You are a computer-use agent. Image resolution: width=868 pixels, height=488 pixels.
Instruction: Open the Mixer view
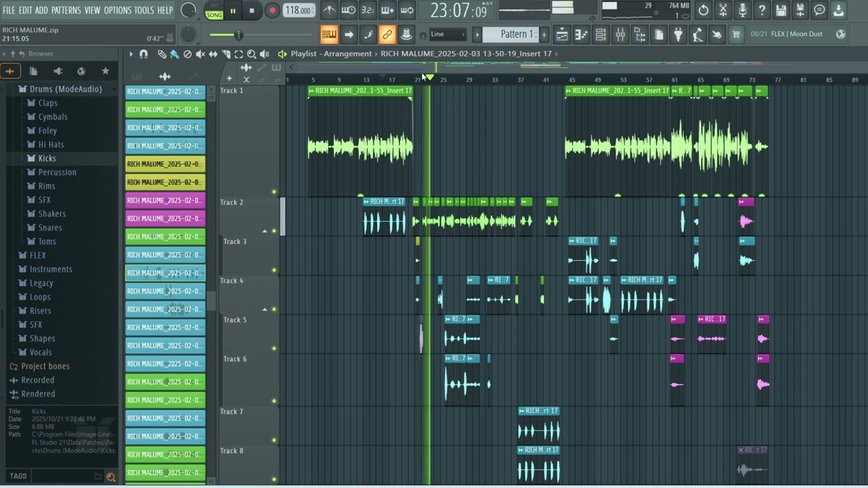pyautogui.click(x=620, y=35)
